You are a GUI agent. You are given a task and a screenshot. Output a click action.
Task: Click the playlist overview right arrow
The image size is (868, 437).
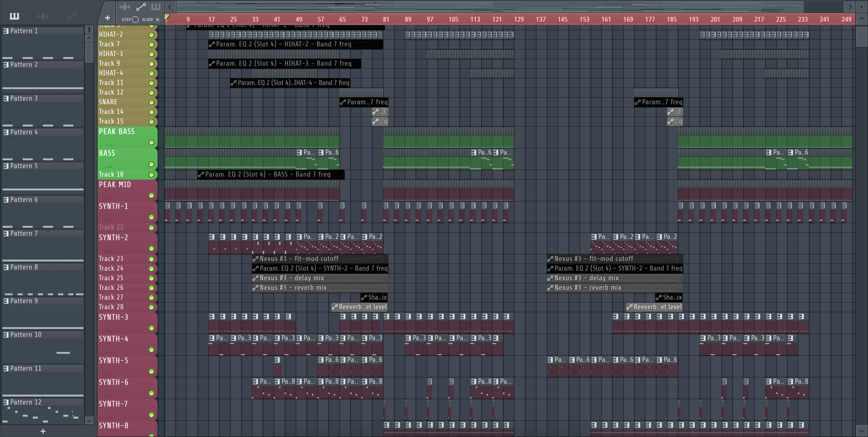pyautogui.click(x=850, y=6)
